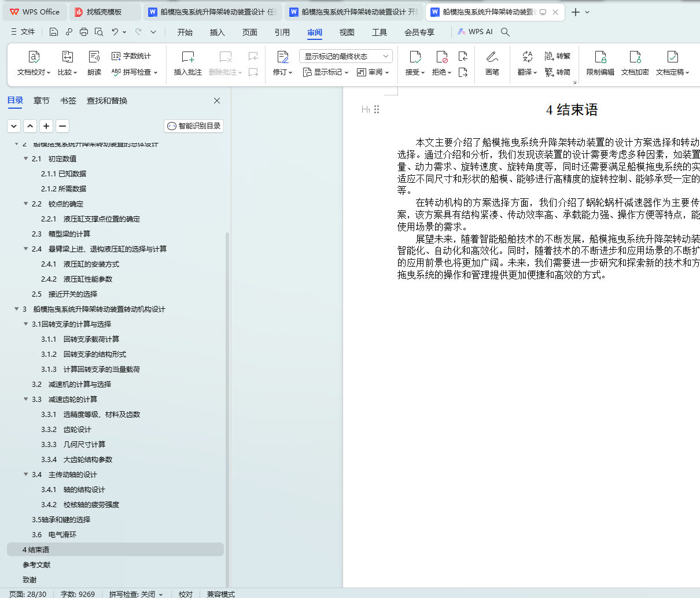
Task: Click plus icon to promote outline level
Action: click(46, 126)
